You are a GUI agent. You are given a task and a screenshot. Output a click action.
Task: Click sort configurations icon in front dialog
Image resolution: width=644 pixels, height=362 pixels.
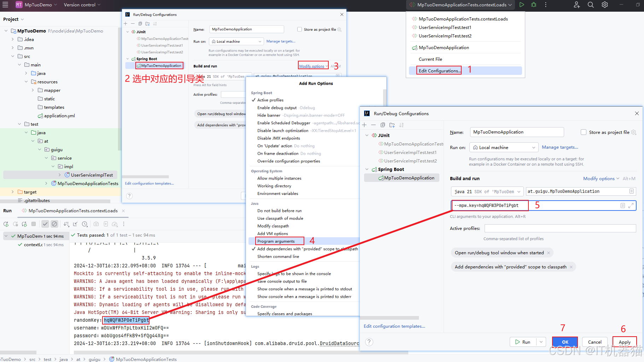pyautogui.click(x=402, y=125)
